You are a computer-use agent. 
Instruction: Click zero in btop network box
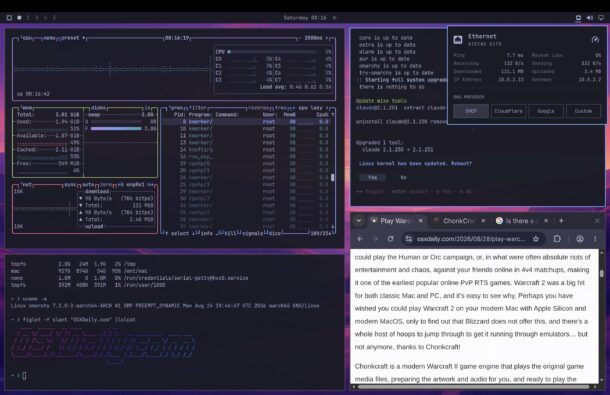point(106,184)
